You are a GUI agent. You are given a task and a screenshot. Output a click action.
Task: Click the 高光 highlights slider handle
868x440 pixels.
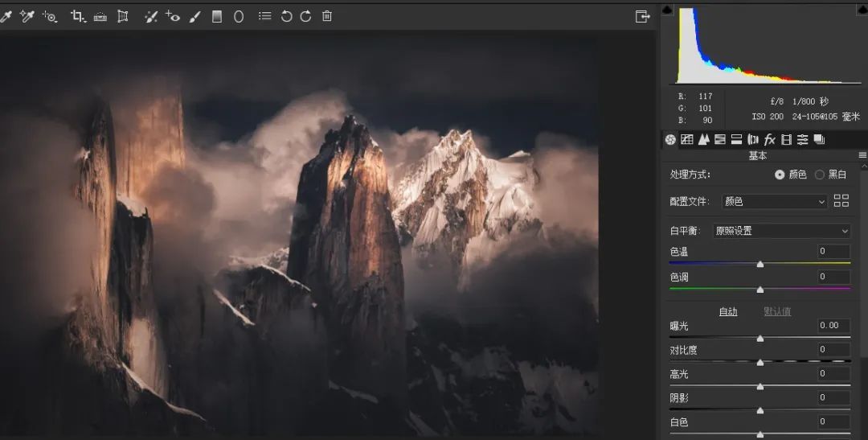tap(760, 387)
